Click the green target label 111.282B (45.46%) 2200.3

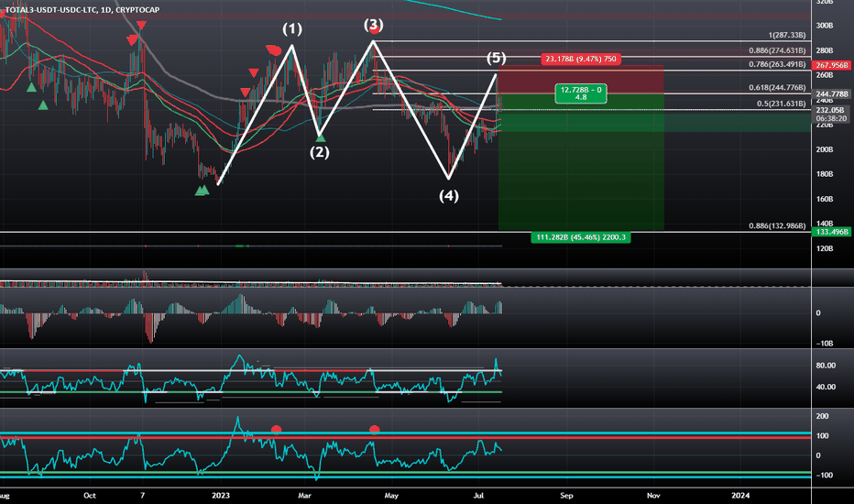coord(581,237)
